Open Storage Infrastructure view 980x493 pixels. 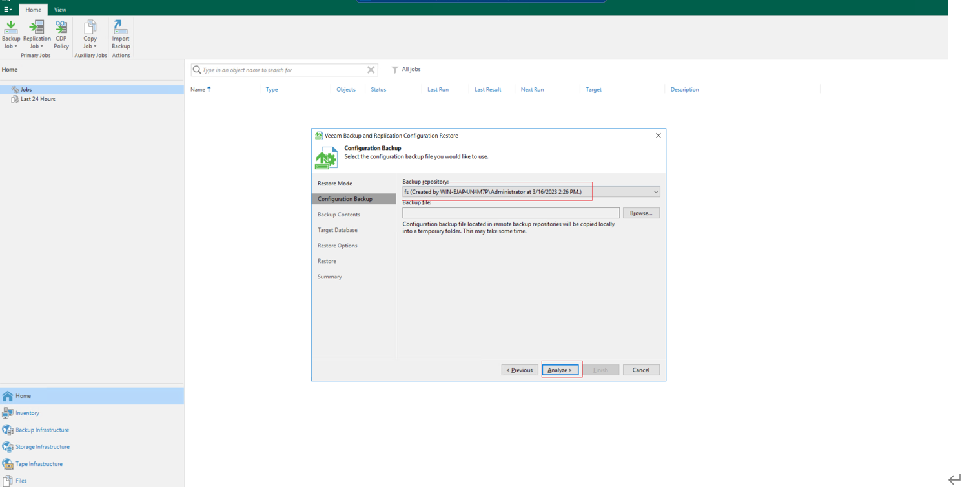pos(42,447)
